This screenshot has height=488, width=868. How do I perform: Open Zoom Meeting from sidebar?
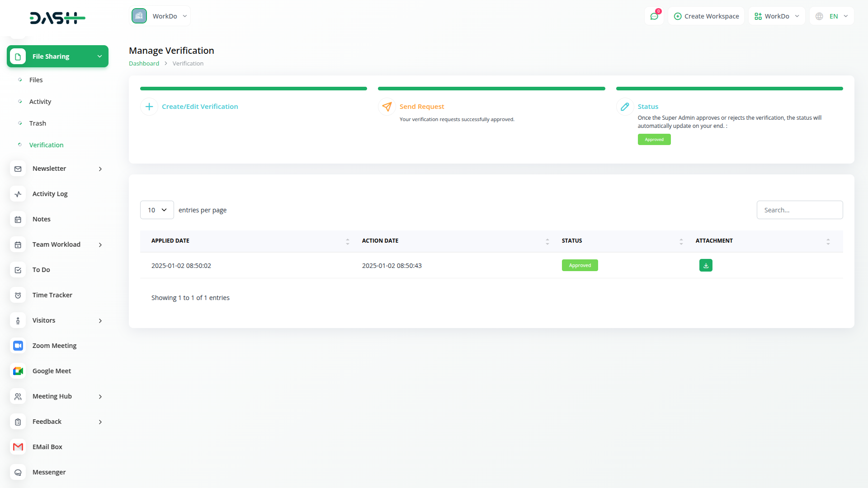[x=54, y=346]
